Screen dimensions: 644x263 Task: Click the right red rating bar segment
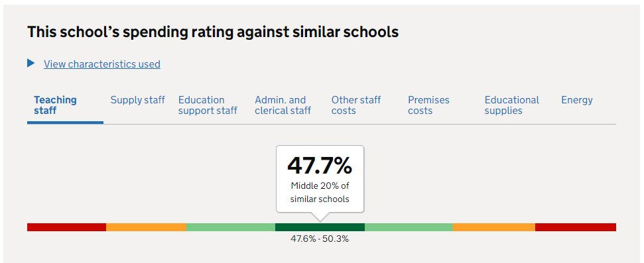click(x=576, y=227)
